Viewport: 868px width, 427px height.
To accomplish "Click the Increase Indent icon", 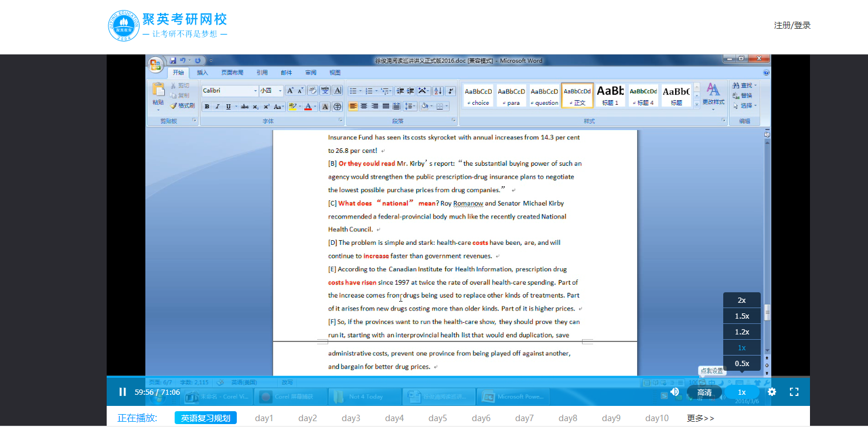I will click(410, 91).
